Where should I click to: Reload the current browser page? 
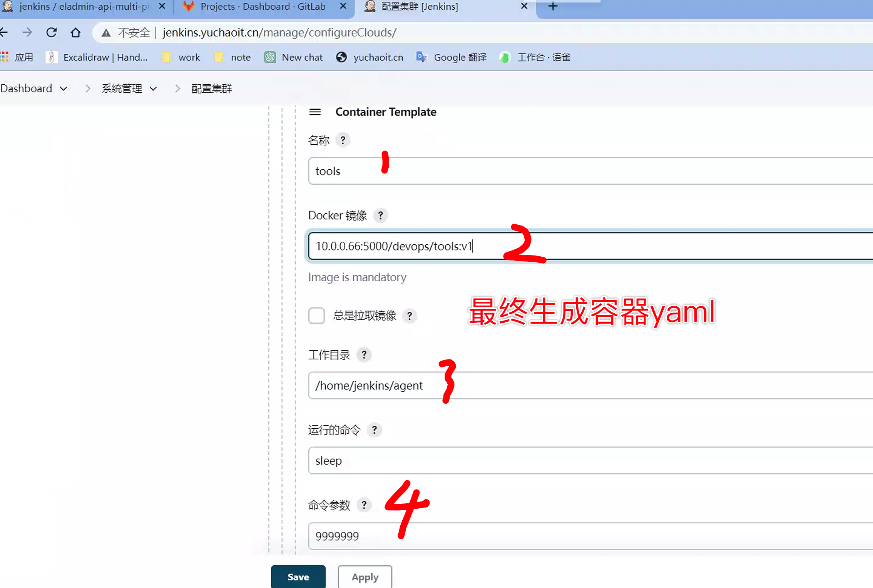click(52, 33)
